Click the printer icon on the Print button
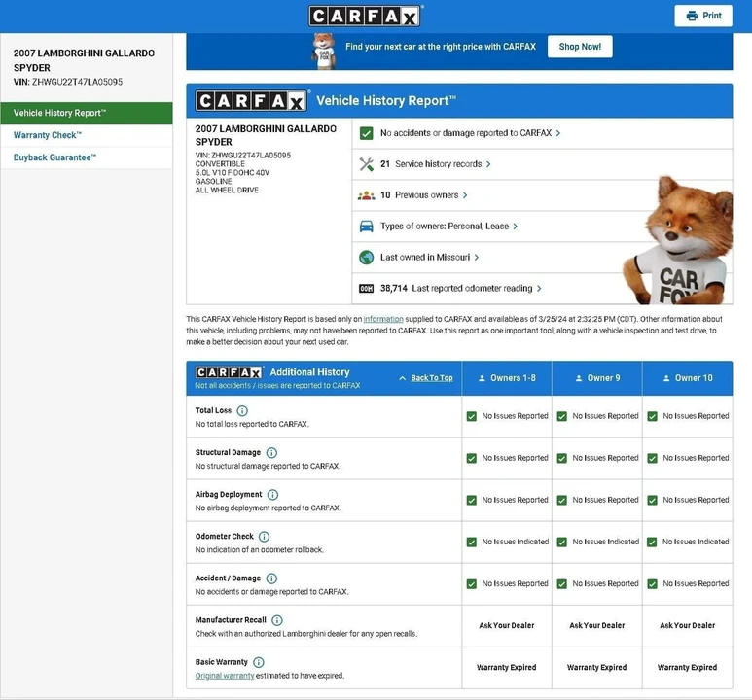The height and width of the screenshot is (700, 752). 692,16
